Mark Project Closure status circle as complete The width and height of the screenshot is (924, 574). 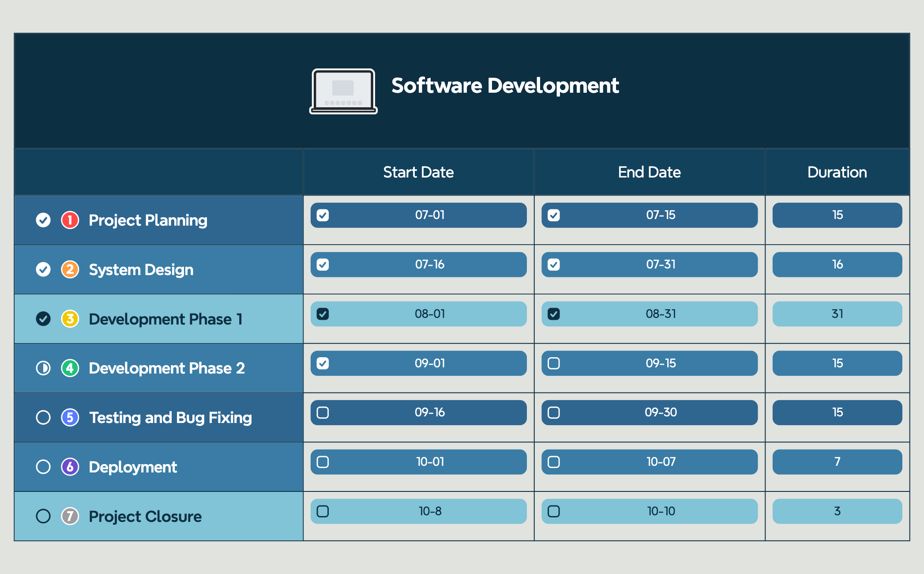coord(43,516)
